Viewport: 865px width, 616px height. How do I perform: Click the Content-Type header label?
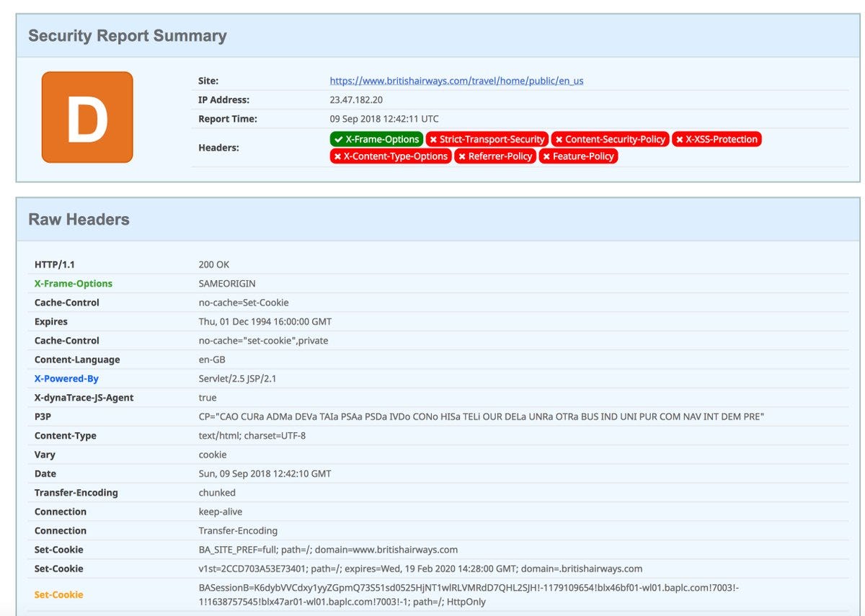pos(66,436)
